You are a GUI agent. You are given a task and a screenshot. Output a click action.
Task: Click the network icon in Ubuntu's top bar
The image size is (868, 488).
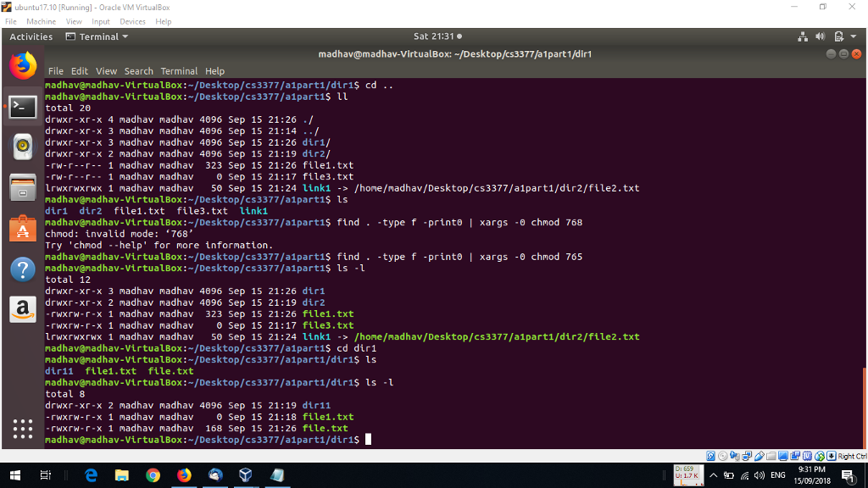[804, 36]
